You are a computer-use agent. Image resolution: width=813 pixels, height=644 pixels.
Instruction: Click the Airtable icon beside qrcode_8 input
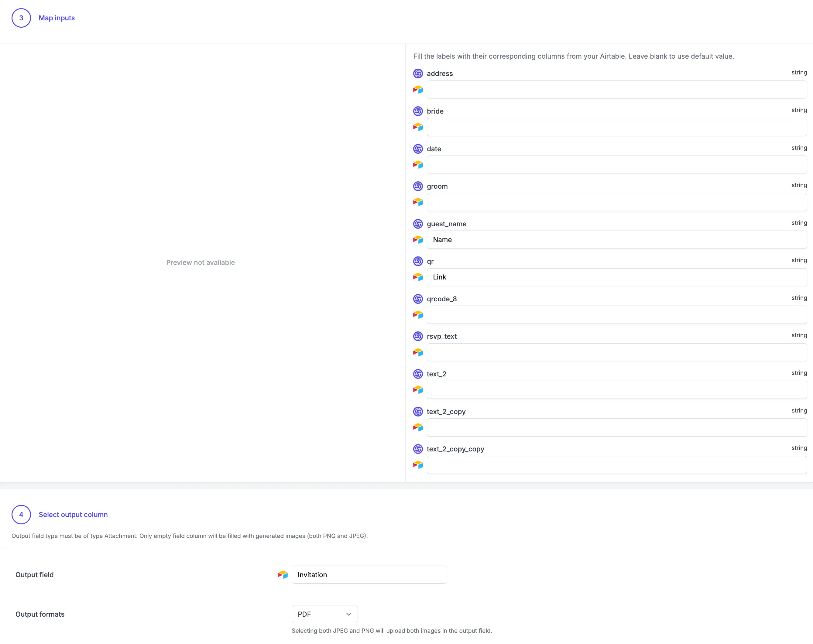click(418, 315)
